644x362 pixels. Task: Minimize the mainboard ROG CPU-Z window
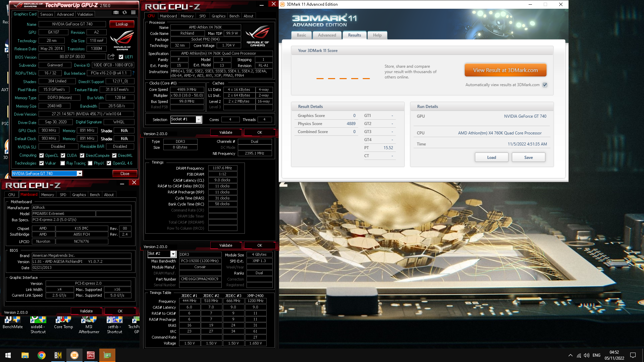pyautogui.click(x=122, y=183)
